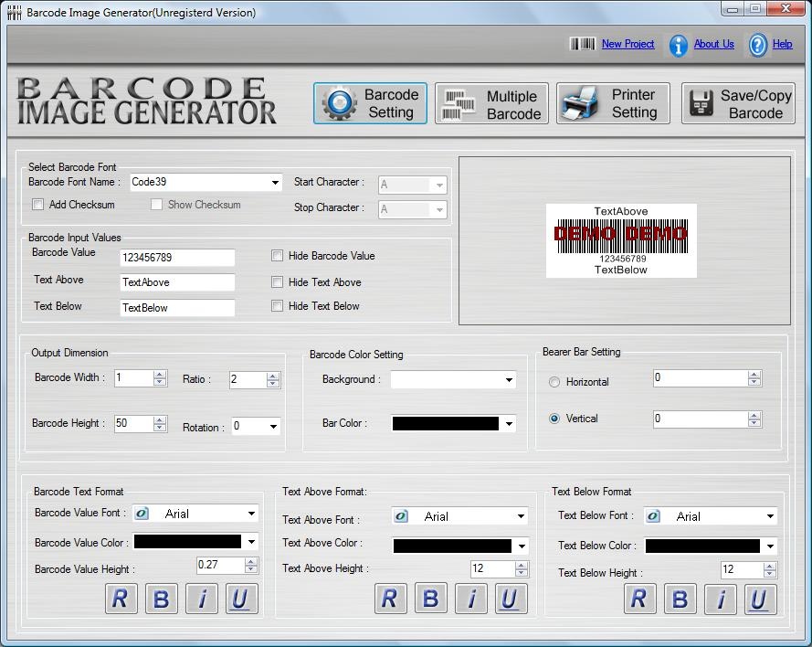Click Bold icon in Text Below Format
The width and height of the screenshot is (812, 647).
(x=680, y=599)
